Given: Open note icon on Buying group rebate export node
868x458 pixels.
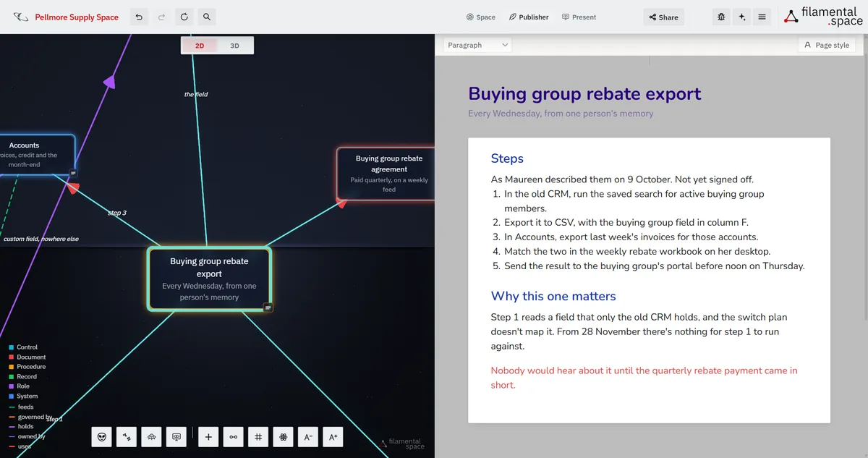Looking at the screenshot, I should pyautogui.click(x=268, y=308).
